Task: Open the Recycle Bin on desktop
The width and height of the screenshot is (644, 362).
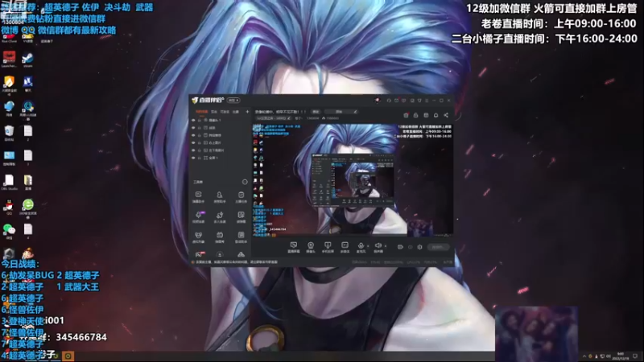Action: pos(9,133)
